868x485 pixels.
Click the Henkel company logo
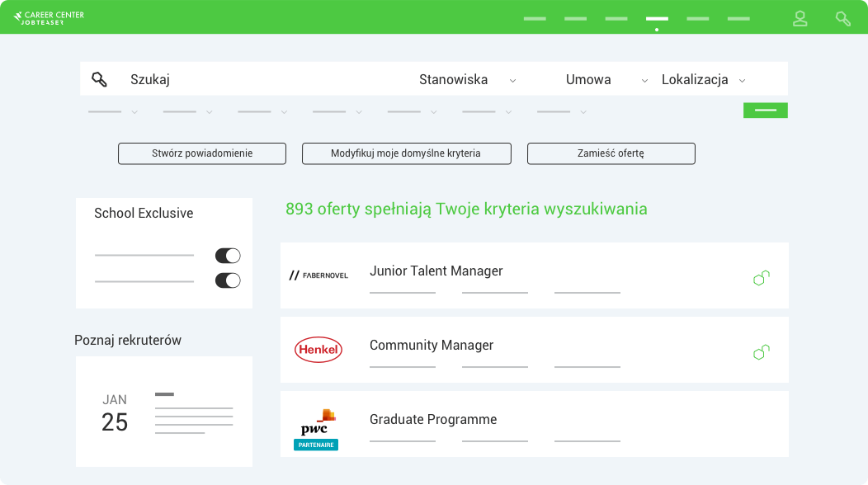318,350
